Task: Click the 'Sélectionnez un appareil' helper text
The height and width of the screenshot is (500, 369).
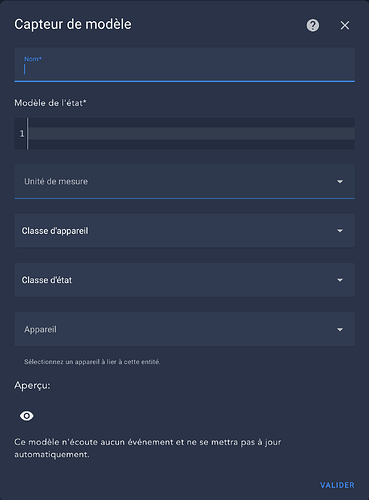Action: point(92,362)
